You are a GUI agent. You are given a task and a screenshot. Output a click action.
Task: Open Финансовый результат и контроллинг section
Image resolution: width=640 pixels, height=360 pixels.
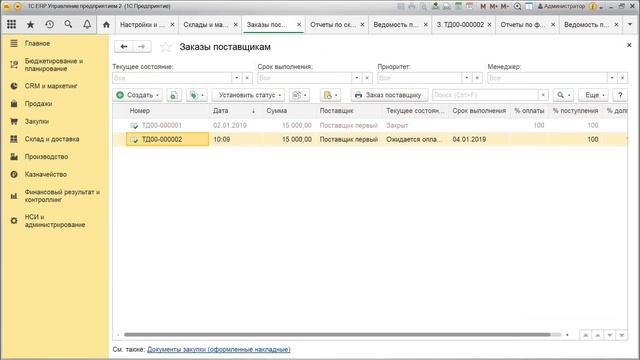pyautogui.click(x=62, y=196)
